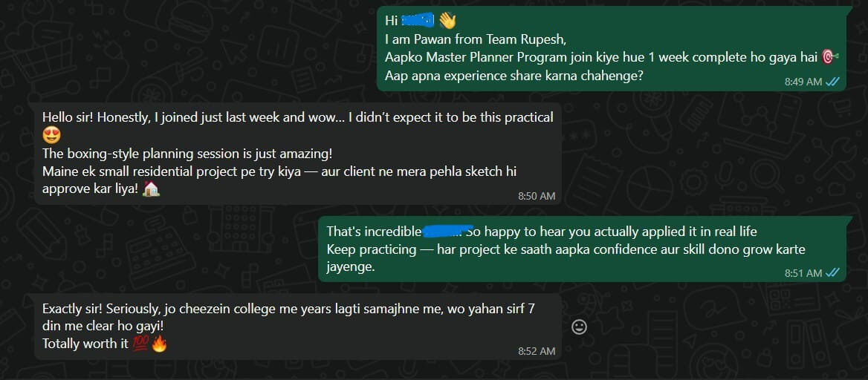868x380 pixels.
Task: Click the emoji reaction smiley button
Action: tap(579, 327)
